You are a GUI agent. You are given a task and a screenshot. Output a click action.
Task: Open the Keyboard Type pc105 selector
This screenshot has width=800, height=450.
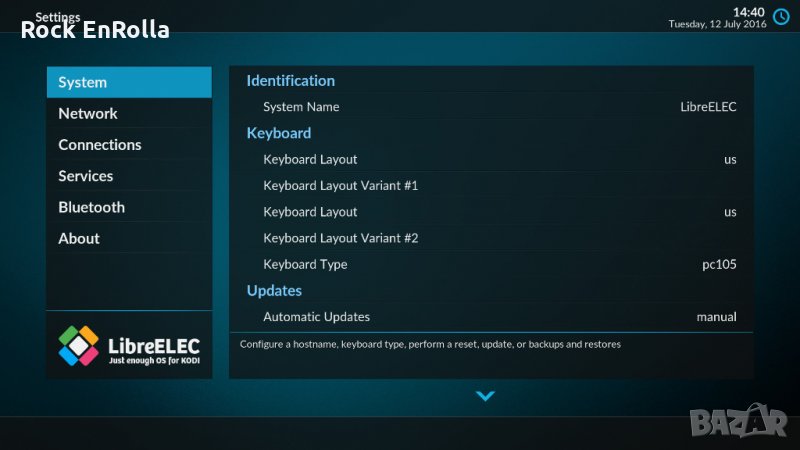491,264
